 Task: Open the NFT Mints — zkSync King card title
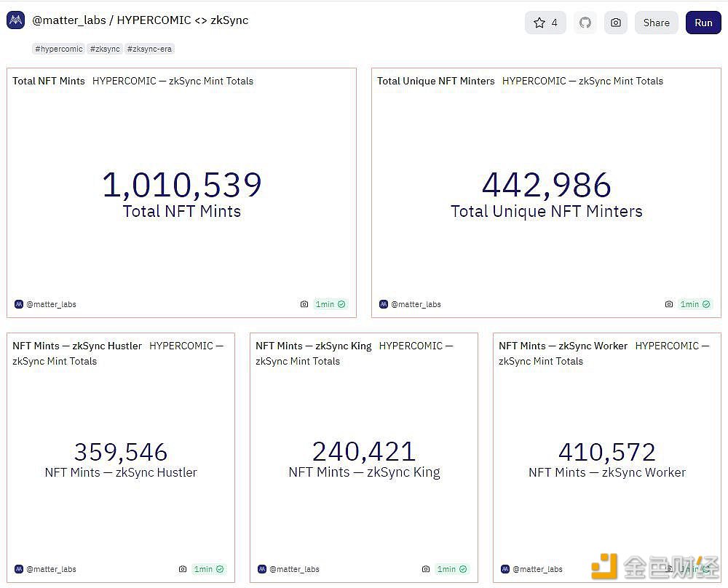tap(313, 346)
